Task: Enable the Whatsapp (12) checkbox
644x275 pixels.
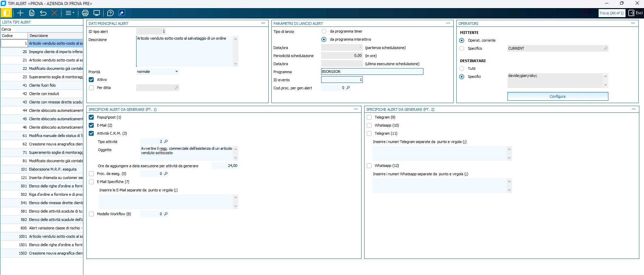Action: (369, 166)
